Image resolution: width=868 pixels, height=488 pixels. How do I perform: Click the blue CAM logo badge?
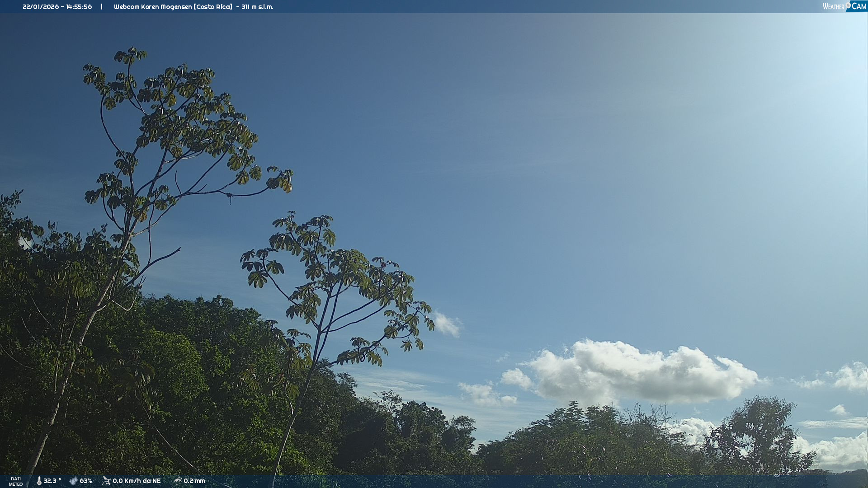tap(859, 6)
